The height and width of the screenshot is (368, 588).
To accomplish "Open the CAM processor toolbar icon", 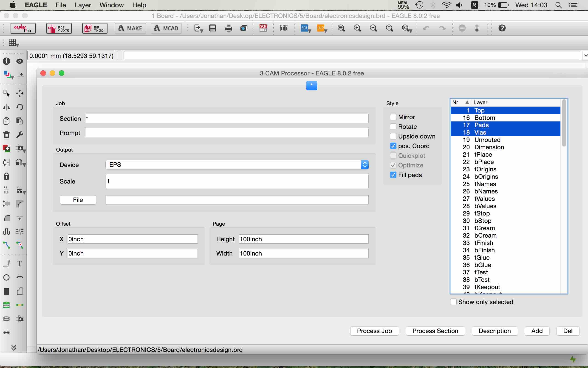I will pyautogui.click(x=244, y=28).
